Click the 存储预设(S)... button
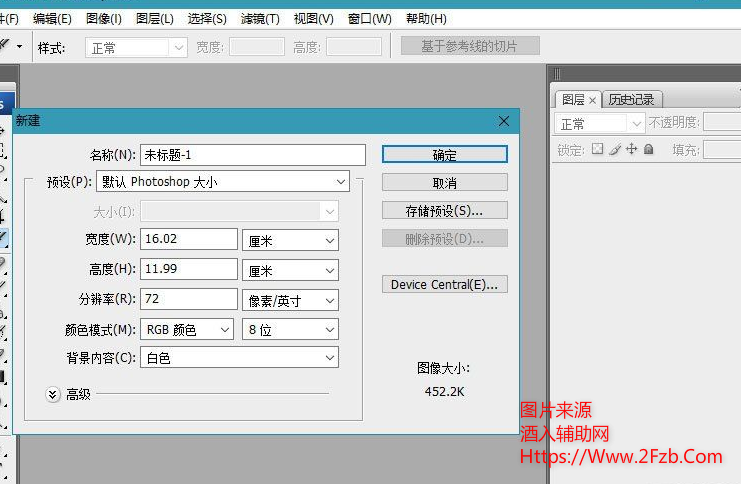The width and height of the screenshot is (741, 484). point(444,211)
